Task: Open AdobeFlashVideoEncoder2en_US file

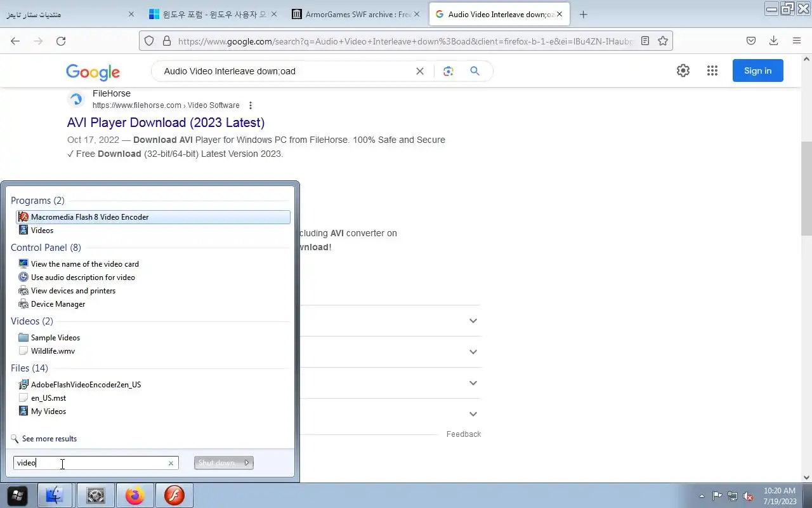Action: coord(86,385)
